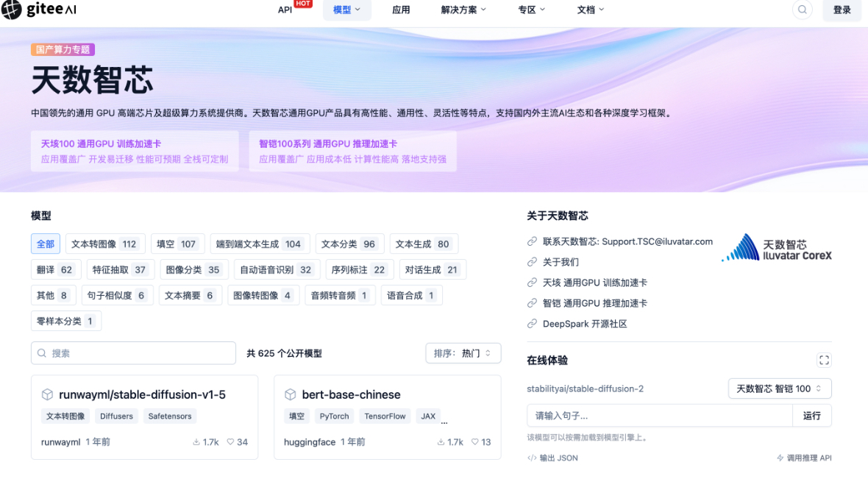Filter models by 文本生成
868x479 pixels.
(x=424, y=244)
